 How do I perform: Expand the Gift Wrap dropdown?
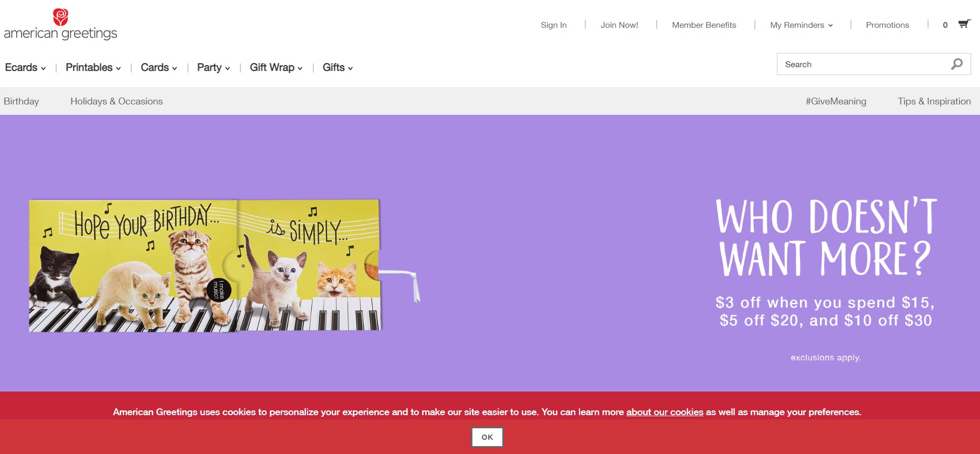point(276,68)
